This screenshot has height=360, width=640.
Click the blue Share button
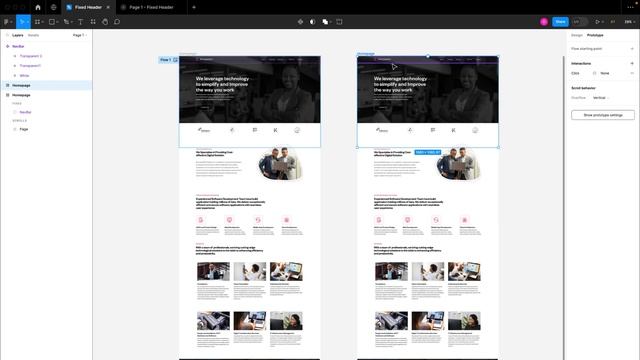(560, 22)
